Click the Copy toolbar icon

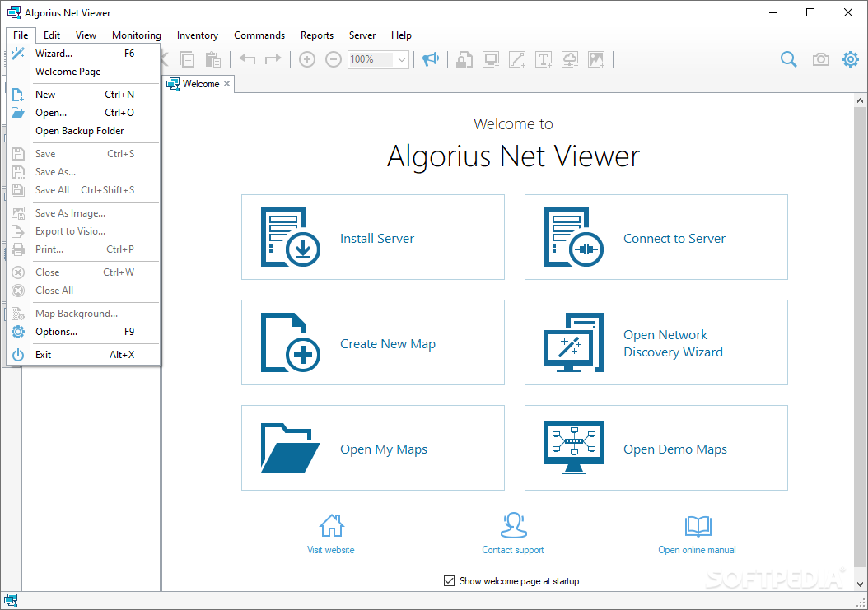click(187, 59)
